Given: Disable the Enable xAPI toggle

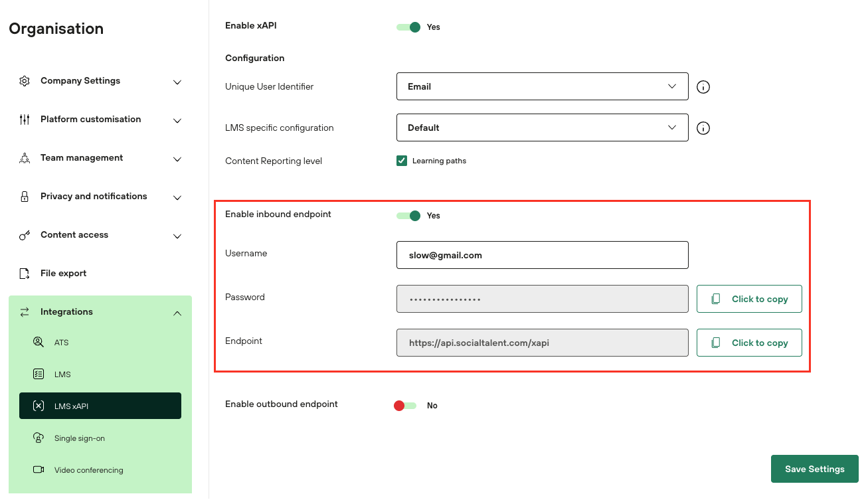Looking at the screenshot, I should point(408,27).
